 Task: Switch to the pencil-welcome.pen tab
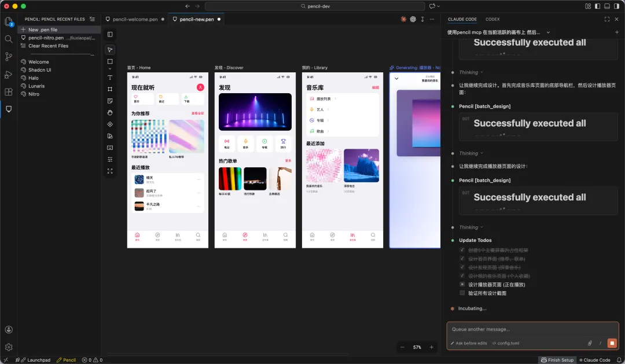tap(135, 19)
